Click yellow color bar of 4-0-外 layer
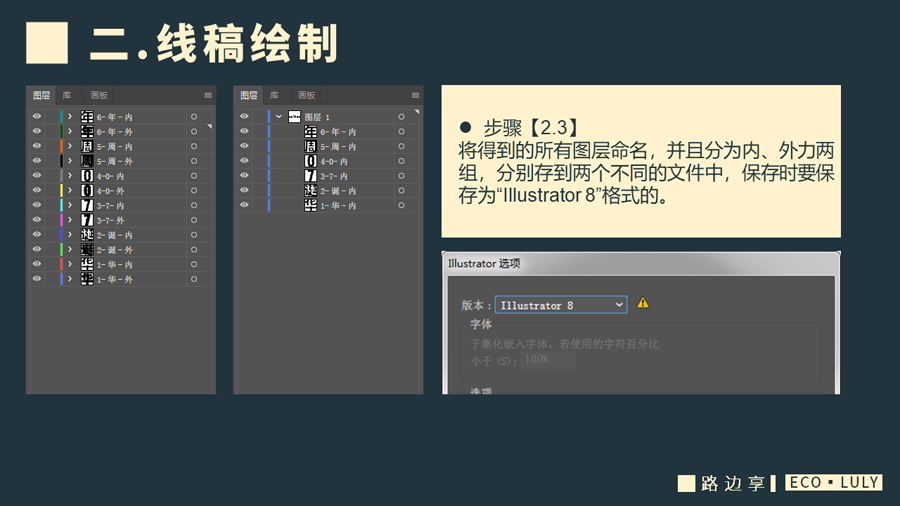This screenshot has height=506, width=900. pos(61,190)
